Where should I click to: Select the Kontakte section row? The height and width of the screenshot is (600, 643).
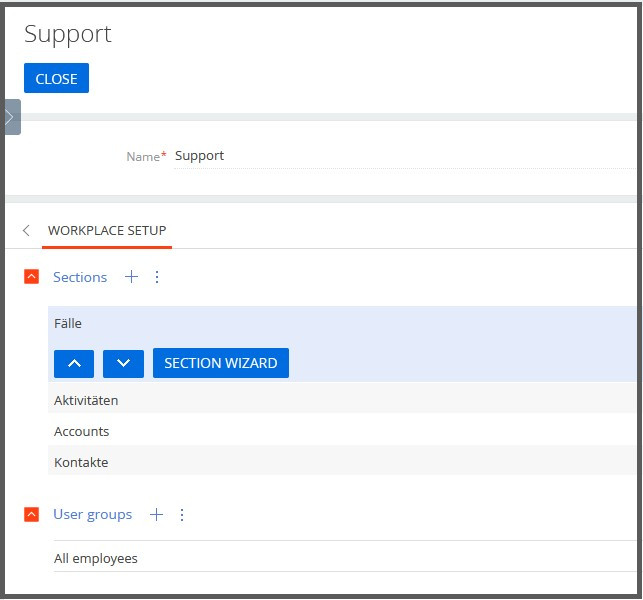tap(342, 463)
